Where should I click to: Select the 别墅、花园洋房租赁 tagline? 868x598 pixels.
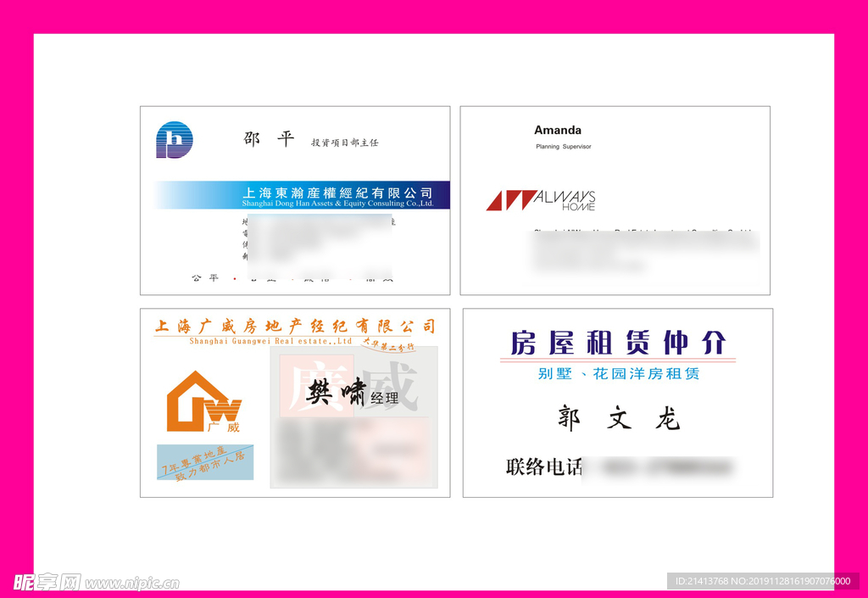(x=618, y=374)
